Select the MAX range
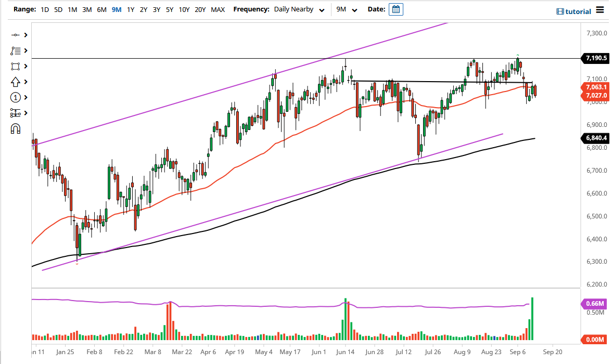 coord(218,9)
